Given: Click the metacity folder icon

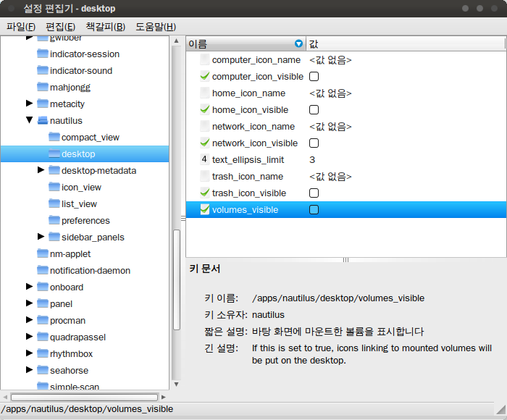Looking at the screenshot, I should pos(43,104).
